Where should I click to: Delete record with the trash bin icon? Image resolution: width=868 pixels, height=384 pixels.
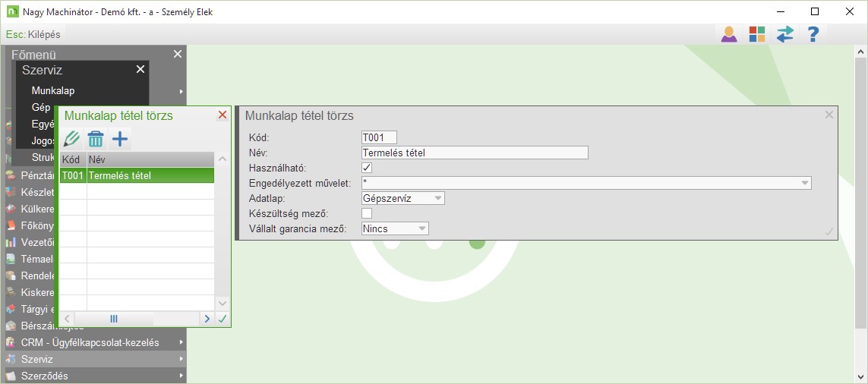pos(96,138)
